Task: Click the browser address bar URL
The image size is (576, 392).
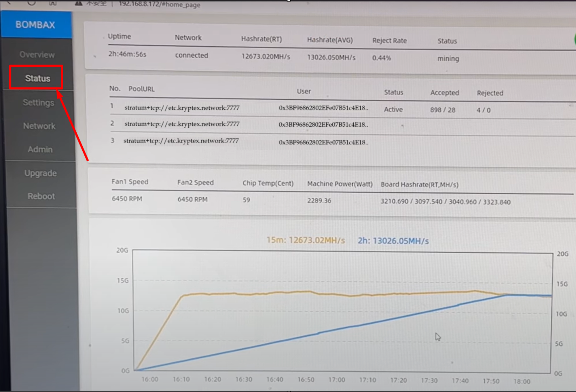Action: (160, 4)
